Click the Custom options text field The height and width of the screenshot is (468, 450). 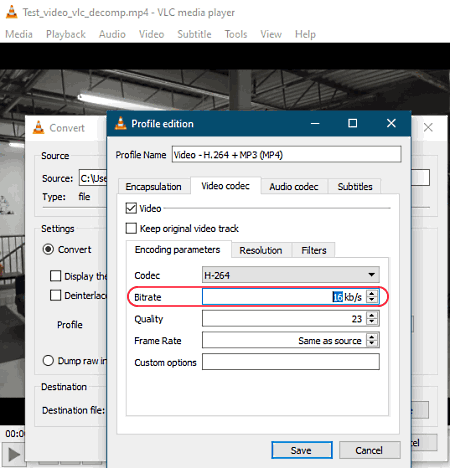click(291, 362)
